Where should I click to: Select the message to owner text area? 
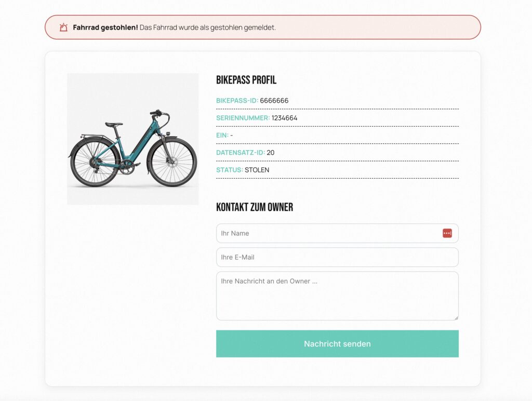pos(337,296)
